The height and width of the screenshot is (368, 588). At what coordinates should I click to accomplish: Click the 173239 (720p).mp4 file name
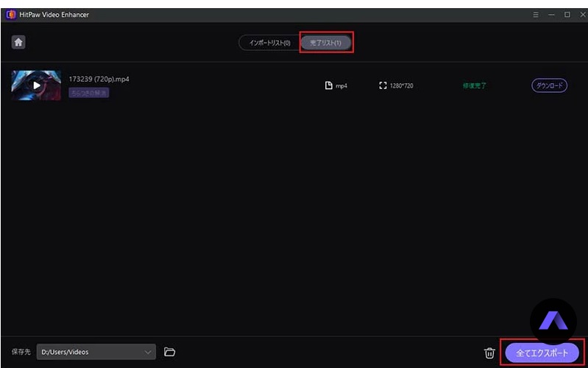(x=94, y=79)
